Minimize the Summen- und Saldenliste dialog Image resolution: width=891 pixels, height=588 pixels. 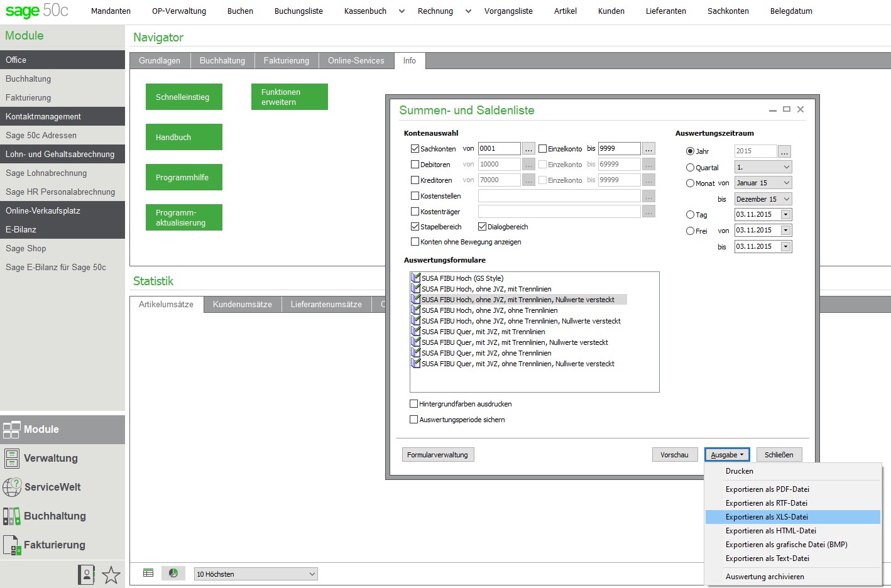click(772, 110)
